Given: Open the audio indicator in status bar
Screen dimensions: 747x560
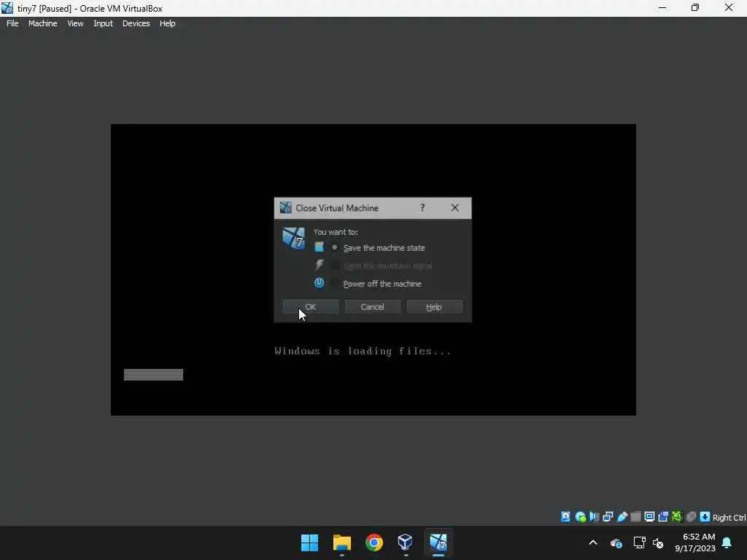Looking at the screenshot, I should pos(594,517).
